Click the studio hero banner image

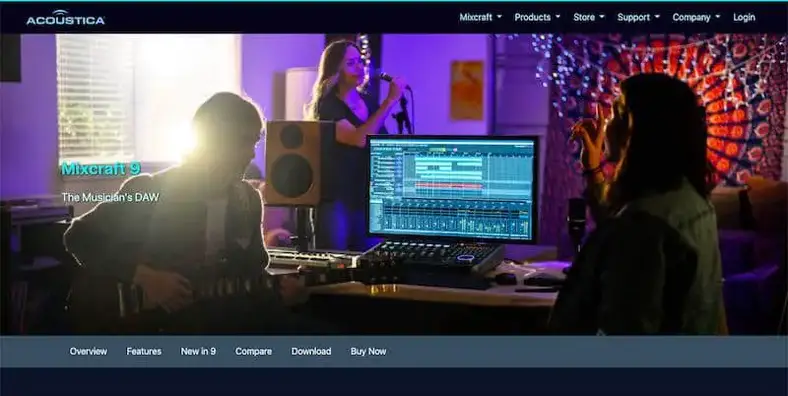tap(394, 184)
